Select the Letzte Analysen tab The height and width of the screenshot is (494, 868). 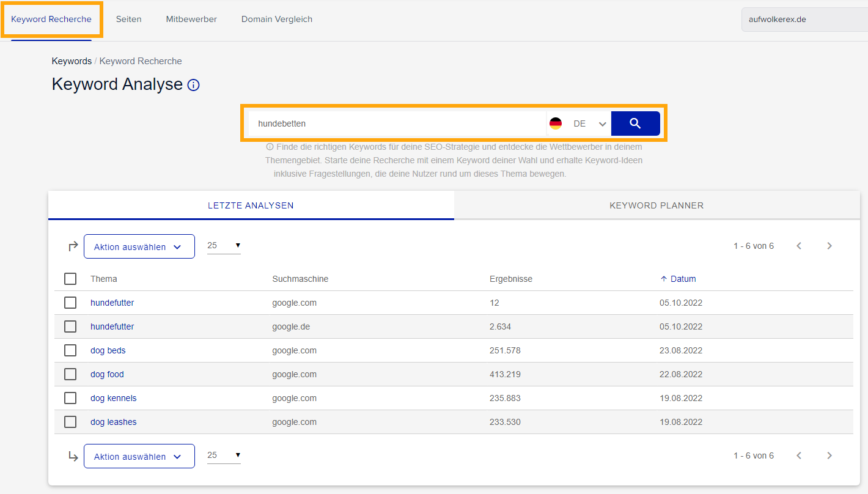pos(251,205)
